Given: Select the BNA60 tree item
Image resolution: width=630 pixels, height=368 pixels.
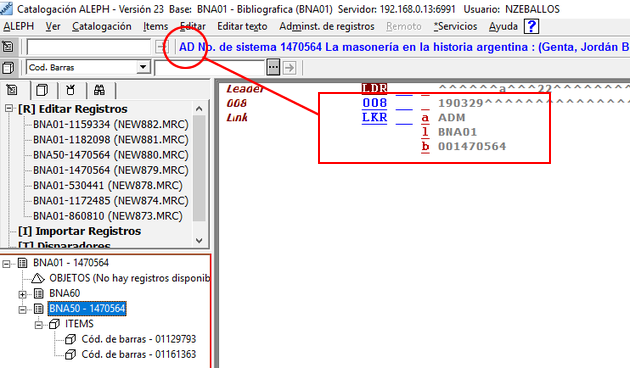Looking at the screenshot, I should click(64, 293).
